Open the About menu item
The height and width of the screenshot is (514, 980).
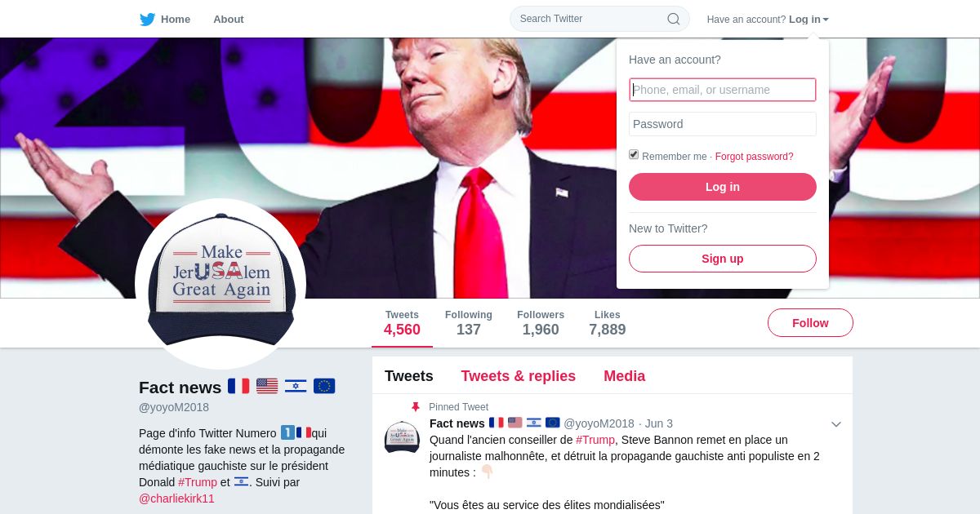(229, 19)
